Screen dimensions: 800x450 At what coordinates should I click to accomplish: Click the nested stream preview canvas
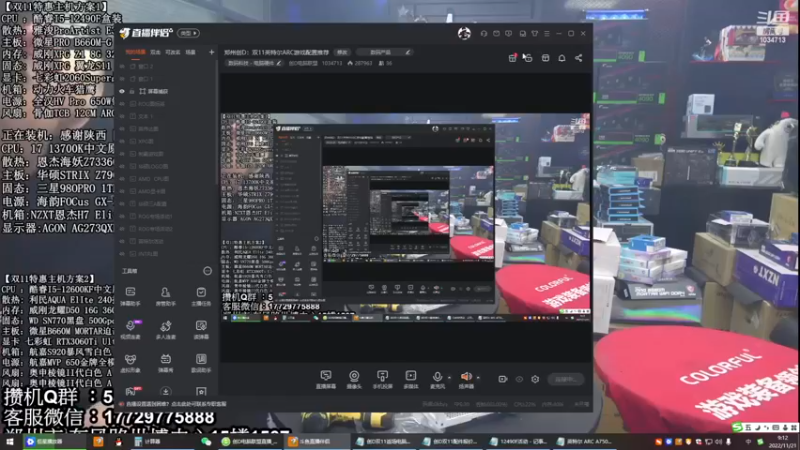(x=406, y=217)
